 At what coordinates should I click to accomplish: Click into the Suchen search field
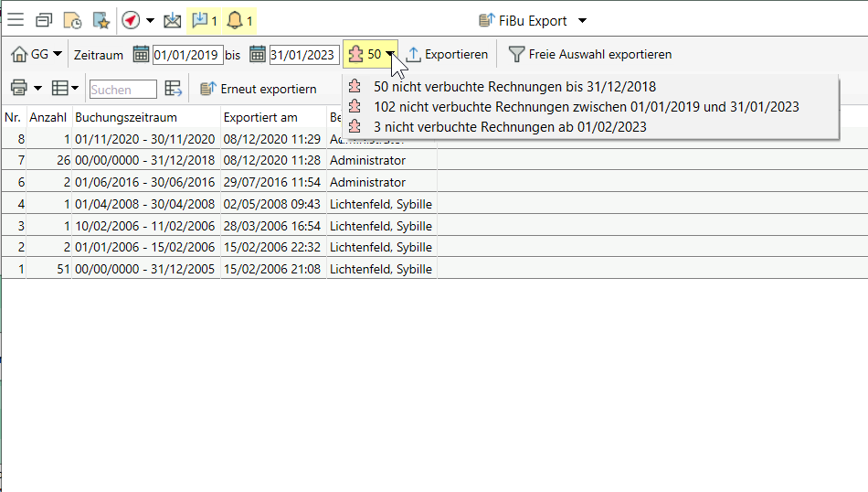pos(123,90)
